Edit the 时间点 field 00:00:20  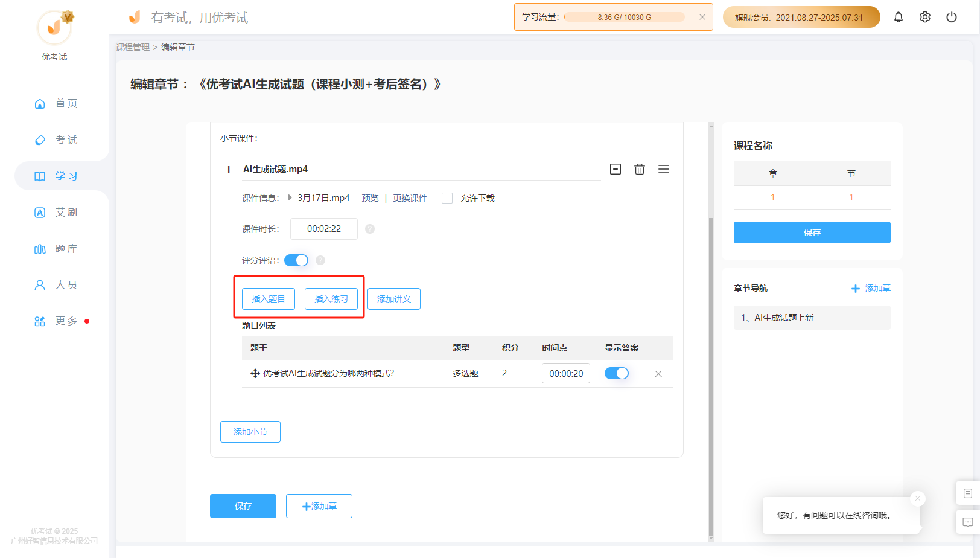(x=566, y=373)
